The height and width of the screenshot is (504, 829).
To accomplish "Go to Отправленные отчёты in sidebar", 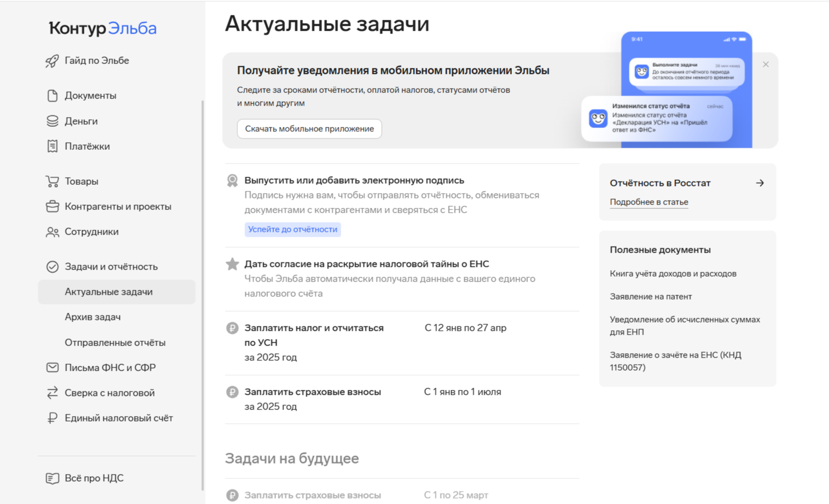I will 115,343.
